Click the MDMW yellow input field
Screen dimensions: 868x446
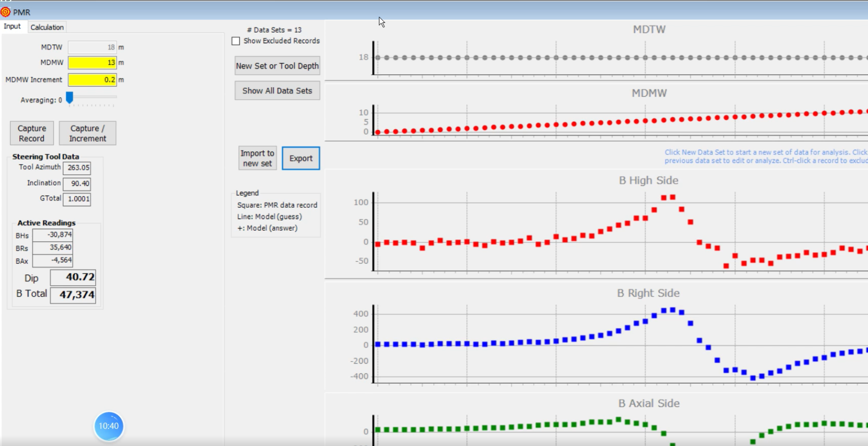(92, 62)
